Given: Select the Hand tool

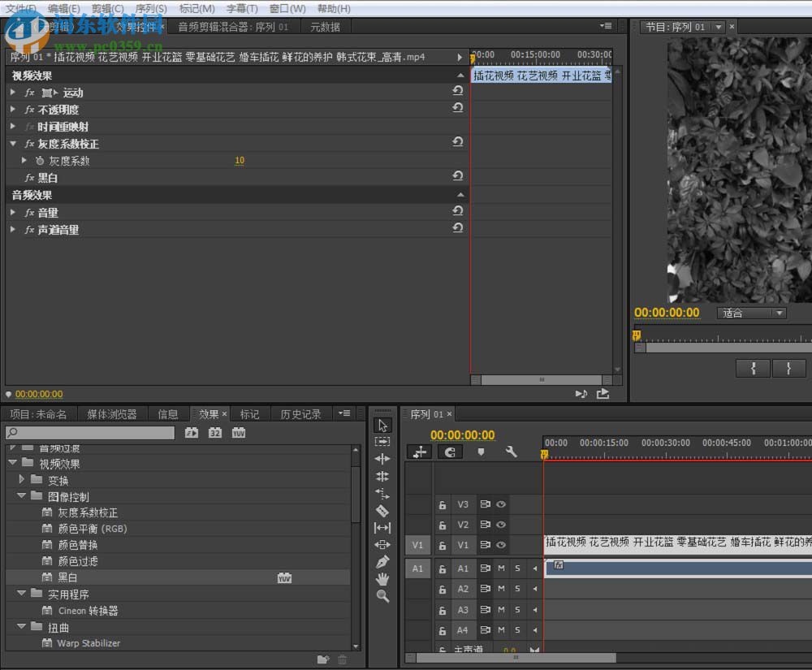Looking at the screenshot, I should (x=382, y=578).
